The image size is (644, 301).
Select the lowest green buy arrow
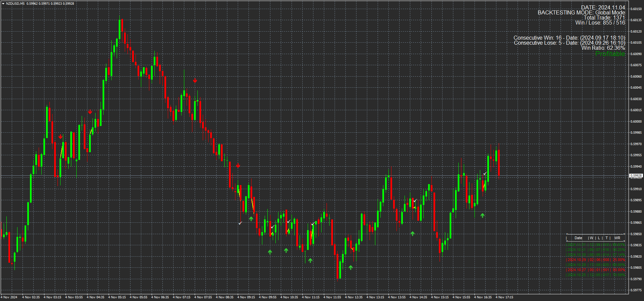(351, 267)
